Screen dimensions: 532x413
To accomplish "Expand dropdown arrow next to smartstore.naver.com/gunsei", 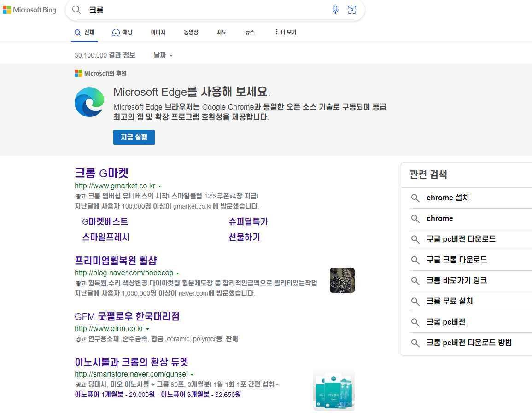I will [x=192, y=375].
